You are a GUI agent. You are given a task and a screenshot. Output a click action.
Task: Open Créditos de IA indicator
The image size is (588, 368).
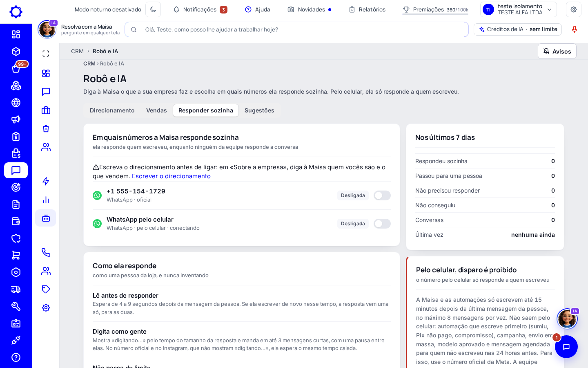(518, 29)
